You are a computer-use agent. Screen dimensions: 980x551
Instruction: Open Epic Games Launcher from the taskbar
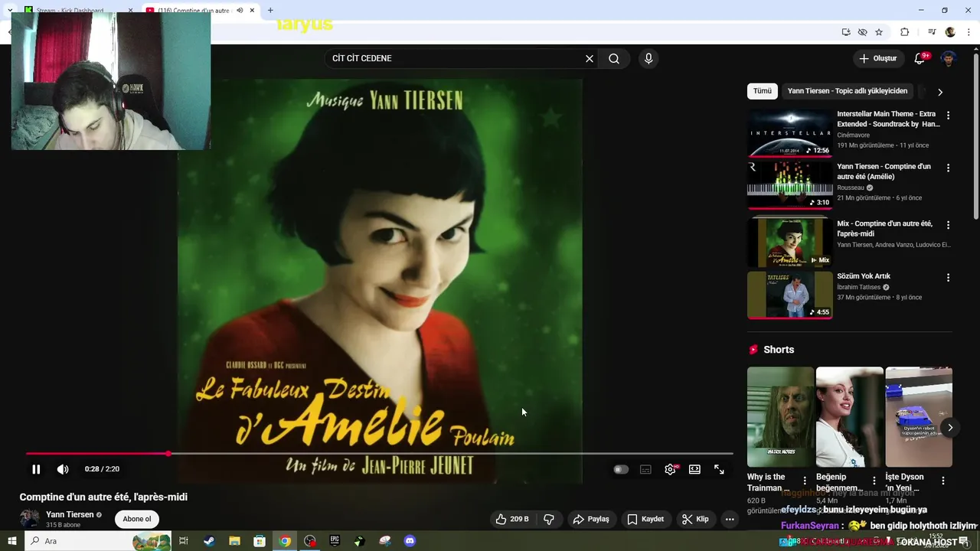tap(335, 541)
